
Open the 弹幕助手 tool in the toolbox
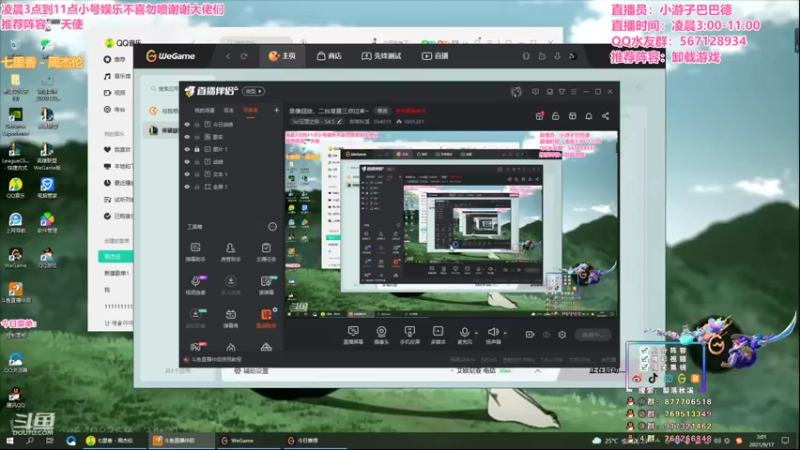(195, 252)
